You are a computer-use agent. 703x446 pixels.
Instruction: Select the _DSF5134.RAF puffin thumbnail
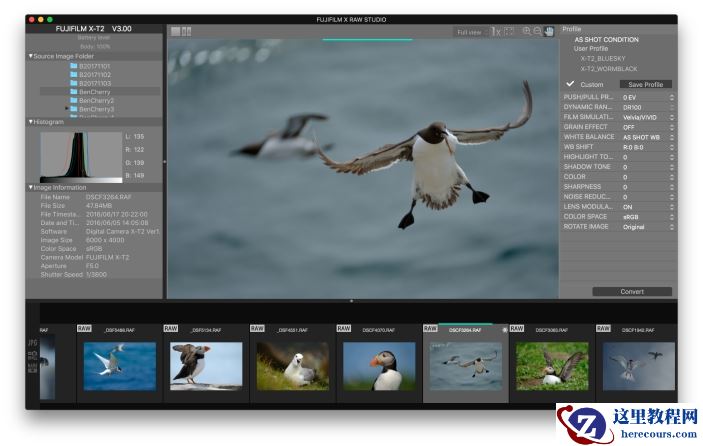click(206, 366)
